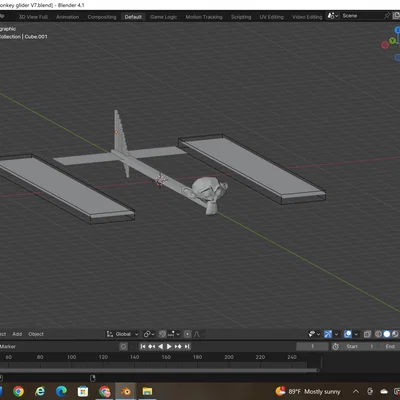This screenshot has width=400, height=400.
Task: Toggle auto keying record button
Action: tap(124, 347)
